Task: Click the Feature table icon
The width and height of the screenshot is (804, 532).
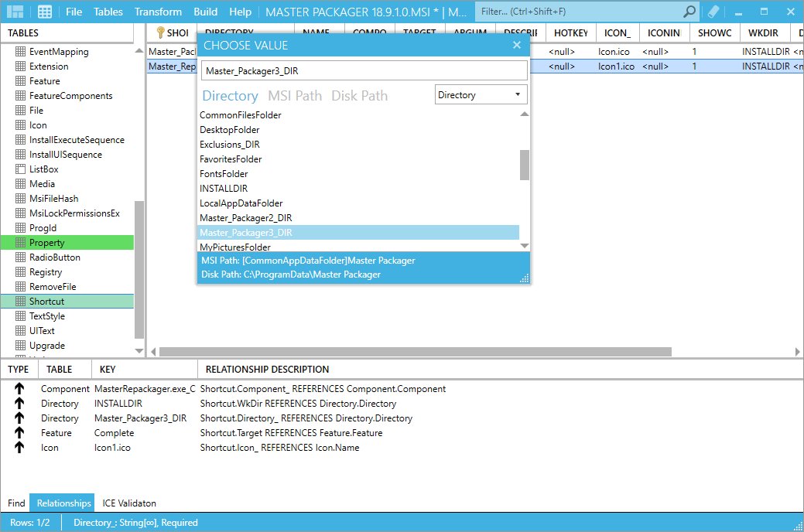Action: coord(21,81)
